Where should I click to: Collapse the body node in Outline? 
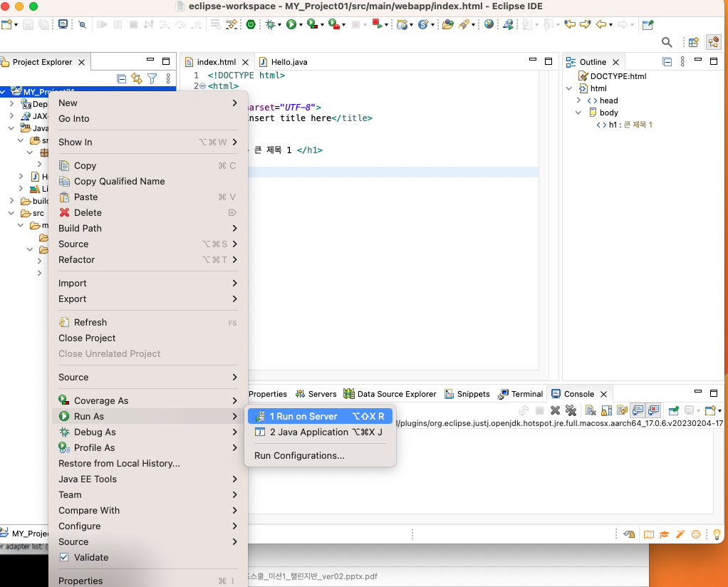(578, 113)
